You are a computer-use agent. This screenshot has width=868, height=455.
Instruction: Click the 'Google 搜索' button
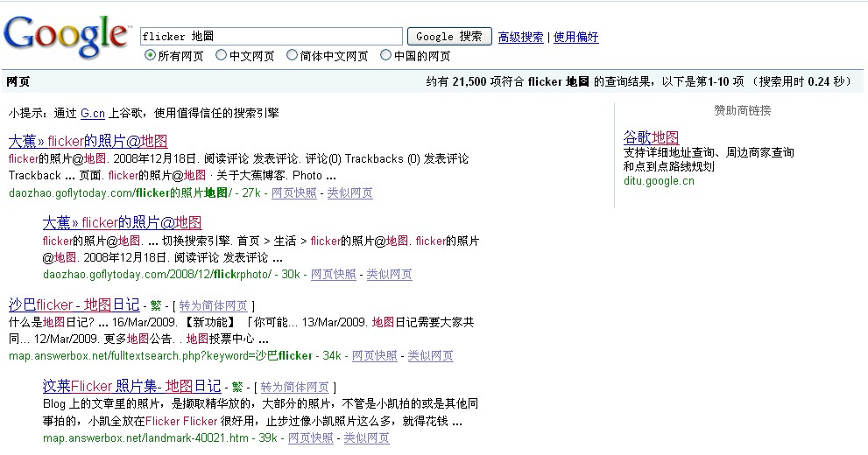point(449,37)
